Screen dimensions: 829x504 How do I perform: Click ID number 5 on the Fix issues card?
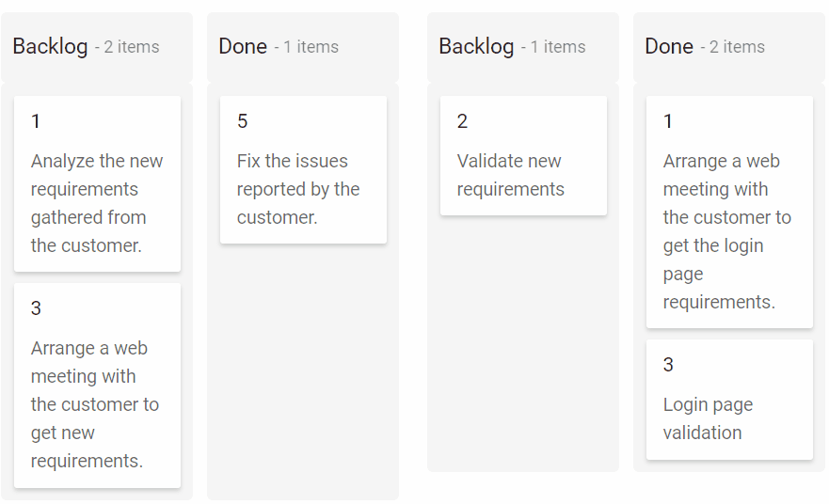[x=243, y=121]
